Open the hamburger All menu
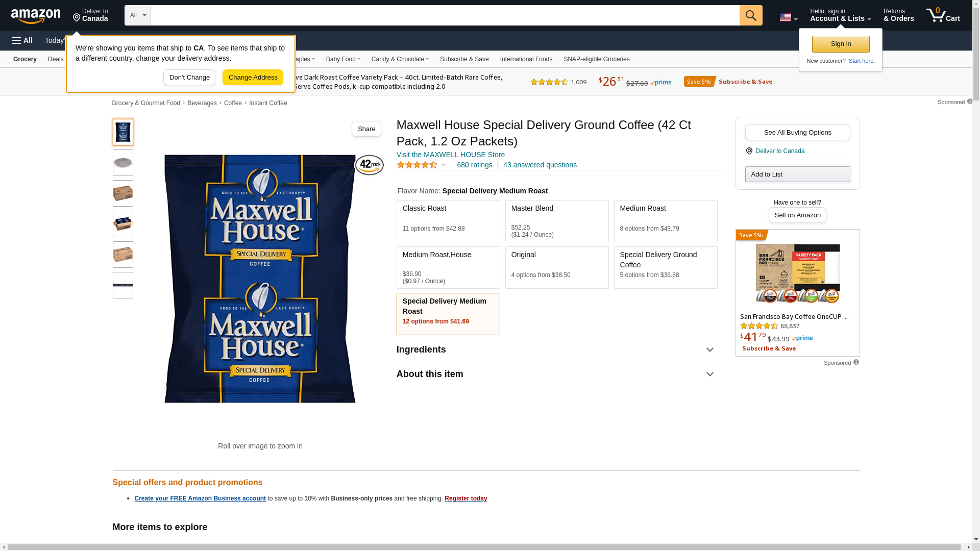The image size is (980, 551). [22, 40]
